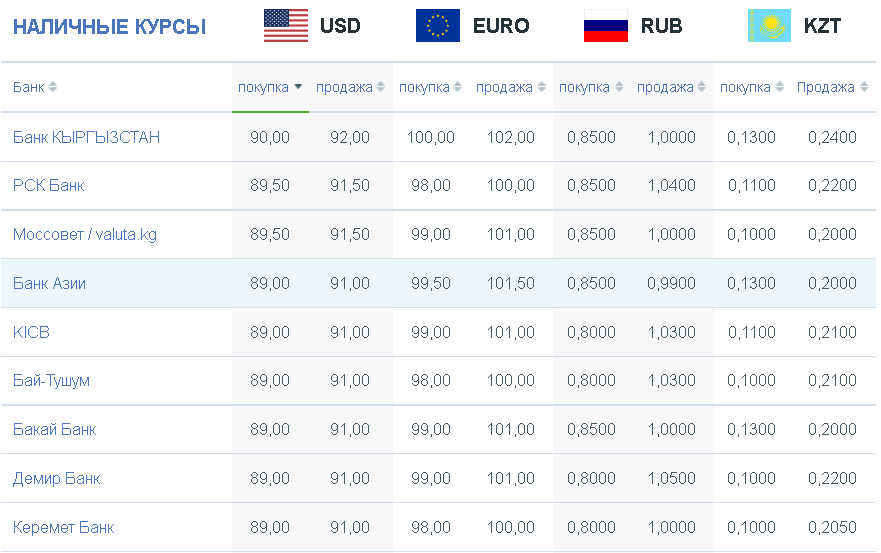Open РСК Банк link

[x=48, y=185]
